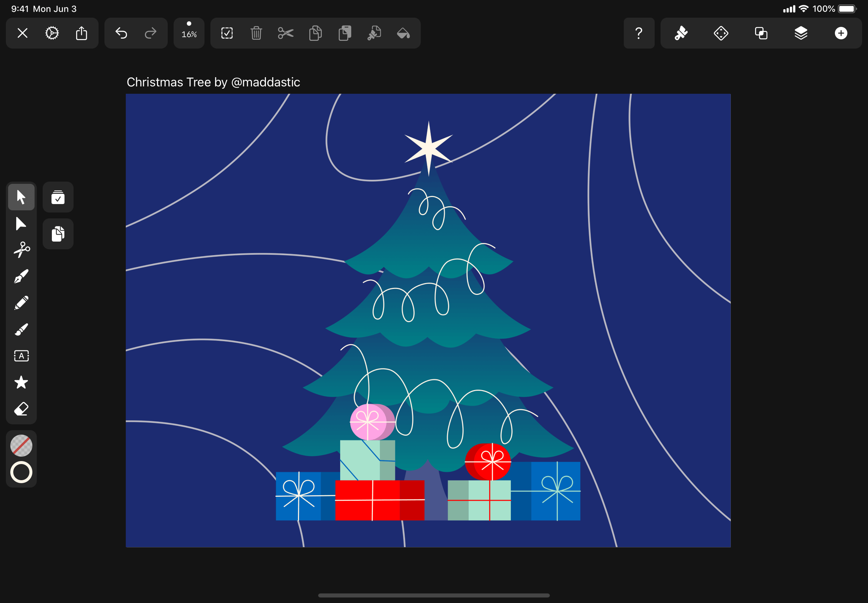This screenshot has width=868, height=603.
Task: Open the Style tab paintbrush icon
Action: pos(681,33)
